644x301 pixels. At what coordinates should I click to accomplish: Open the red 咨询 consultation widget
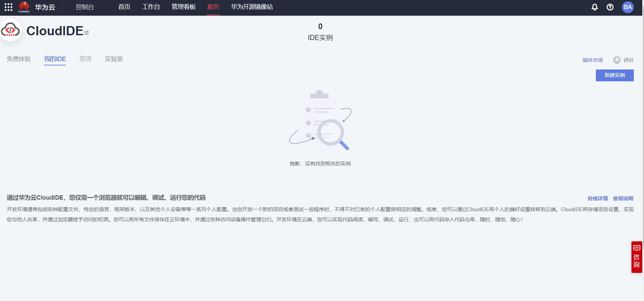(637, 257)
